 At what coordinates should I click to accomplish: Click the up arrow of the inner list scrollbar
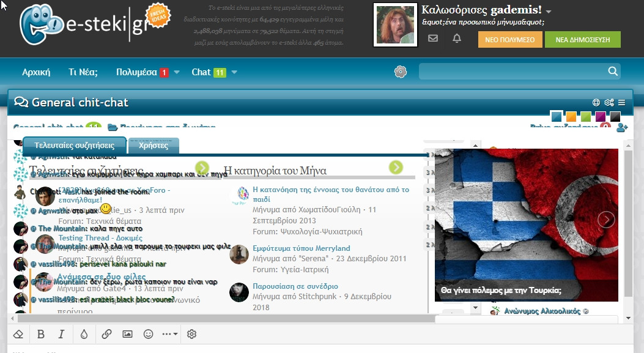point(475,146)
